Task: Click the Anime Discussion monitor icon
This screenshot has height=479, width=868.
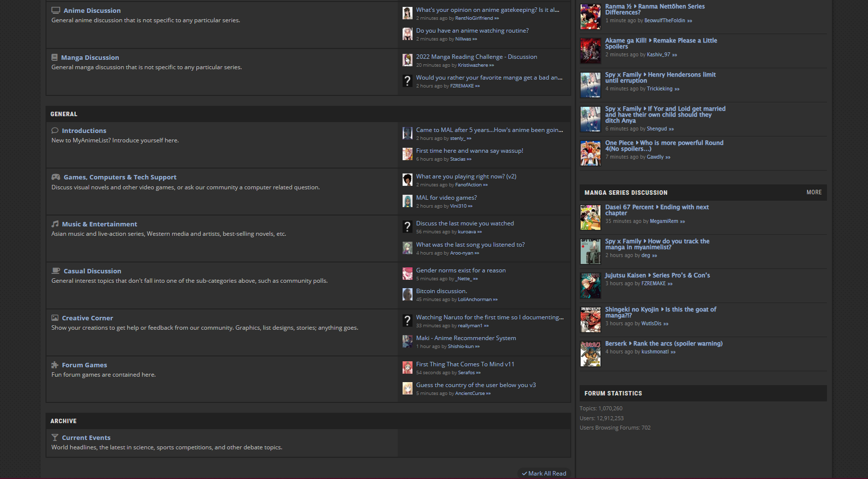Action: 56,10
